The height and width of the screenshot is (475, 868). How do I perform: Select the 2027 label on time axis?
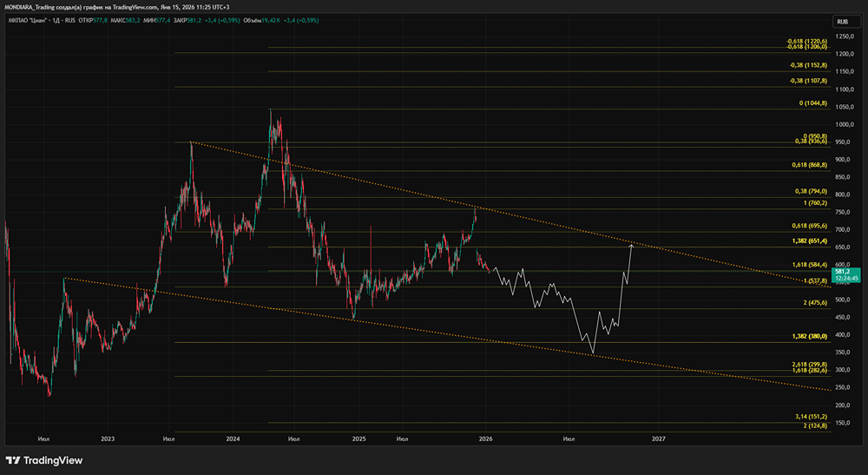tap(658, 439)
